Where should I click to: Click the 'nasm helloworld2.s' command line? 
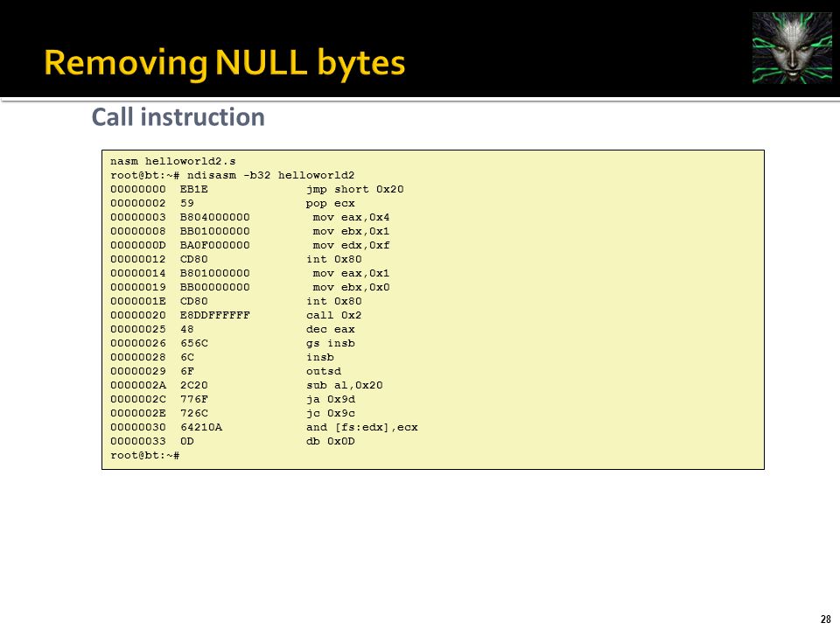coord(173,161)
